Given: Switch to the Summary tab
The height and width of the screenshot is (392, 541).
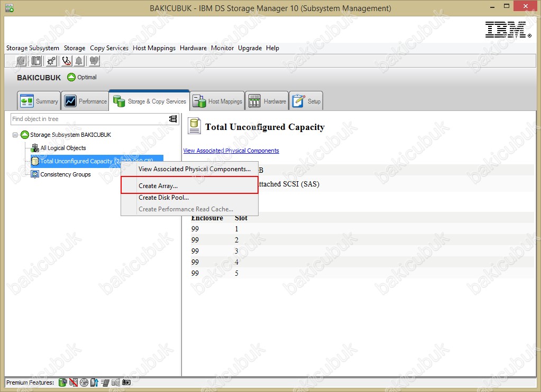Looking at the screenshot, I should coord(39,101).
